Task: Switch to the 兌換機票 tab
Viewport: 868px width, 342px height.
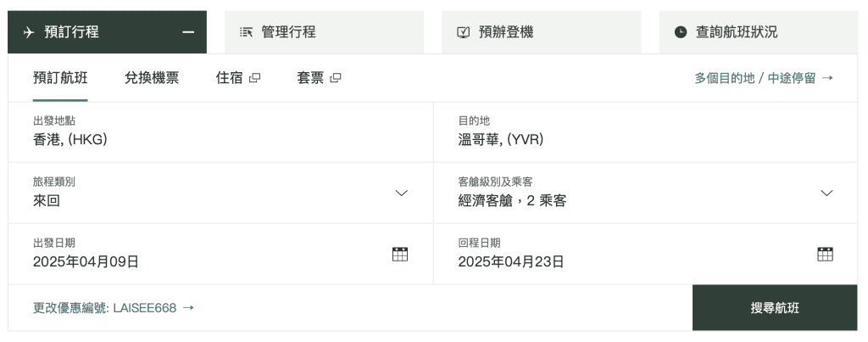Action: 152,78
